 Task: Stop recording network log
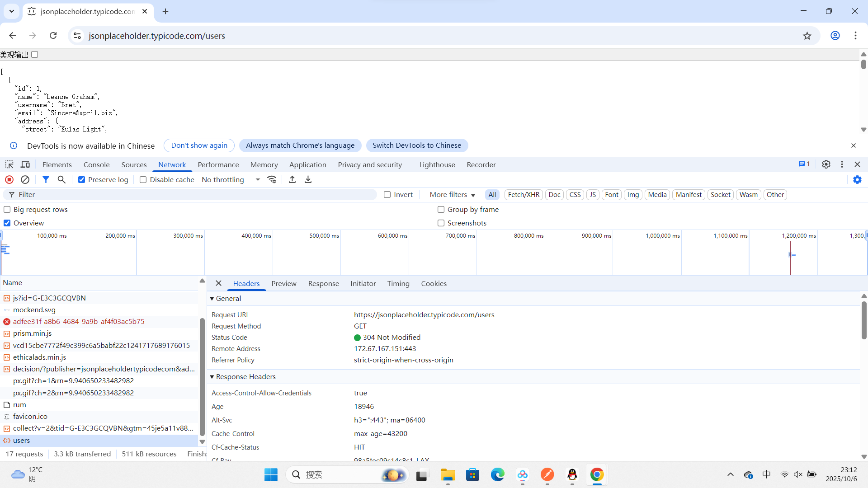tap(9, 179)
